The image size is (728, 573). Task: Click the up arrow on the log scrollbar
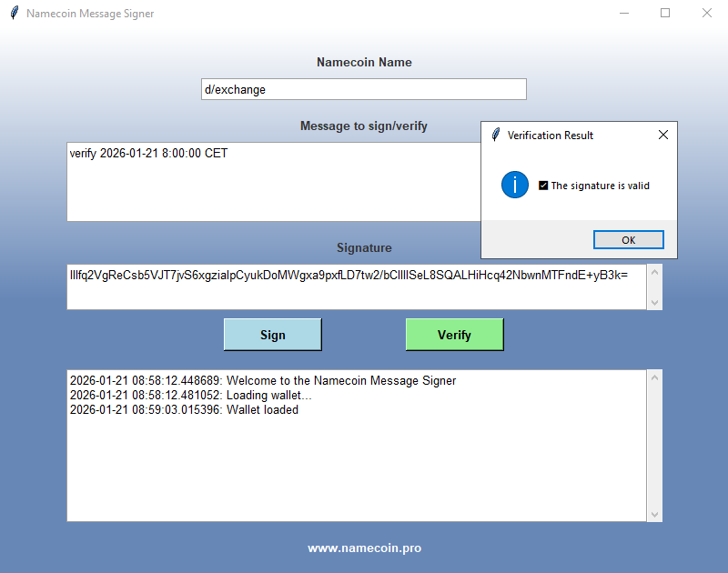point(653,376)
